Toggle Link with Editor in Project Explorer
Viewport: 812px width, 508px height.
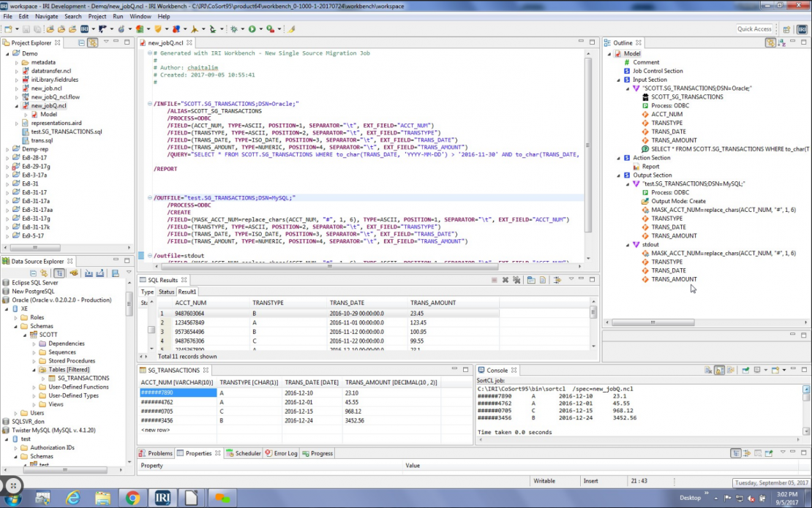tap(93, 43)
